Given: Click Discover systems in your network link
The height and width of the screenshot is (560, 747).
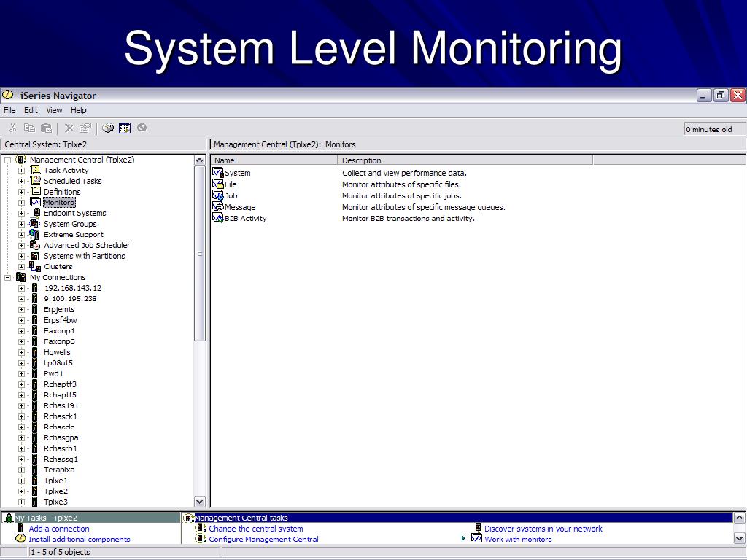Looking at the screenshot, I should point(543,529).
